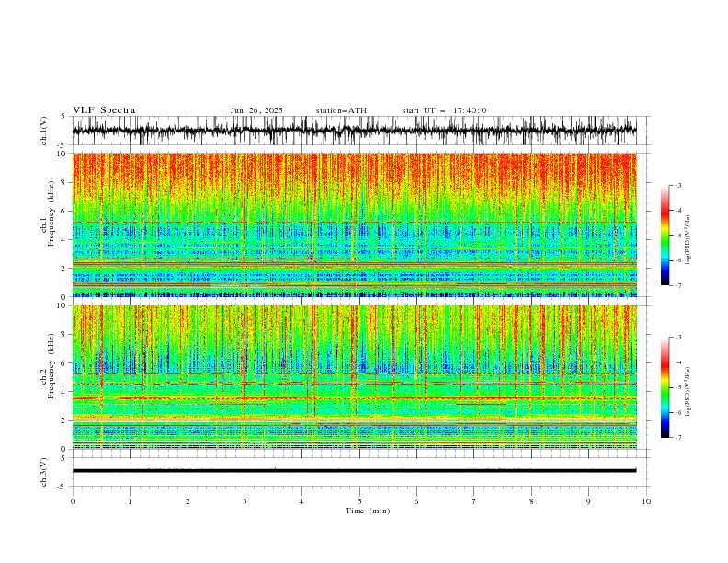Image resolution: width=728 pixels, height=563 pixels.
Task: Click the "ch.3(V)" axis label
Action: point(44,472)
